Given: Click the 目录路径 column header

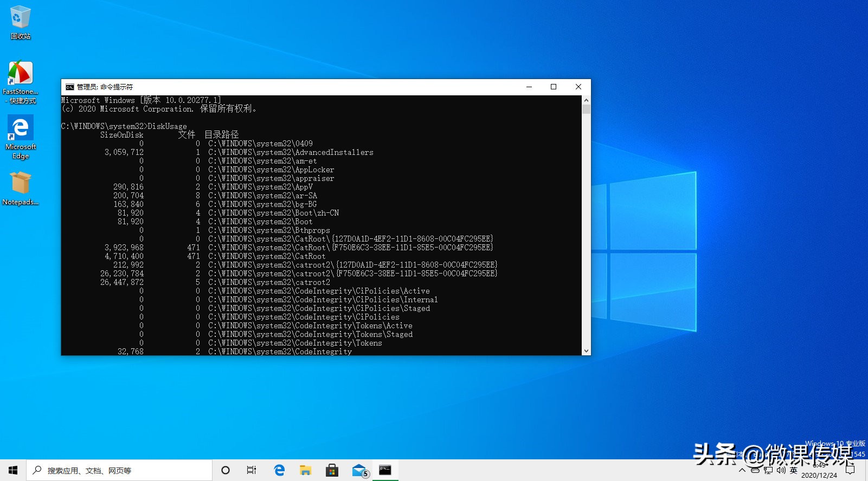Looking at the screenshot, I should pyautogui.click(x=221, y=135).
